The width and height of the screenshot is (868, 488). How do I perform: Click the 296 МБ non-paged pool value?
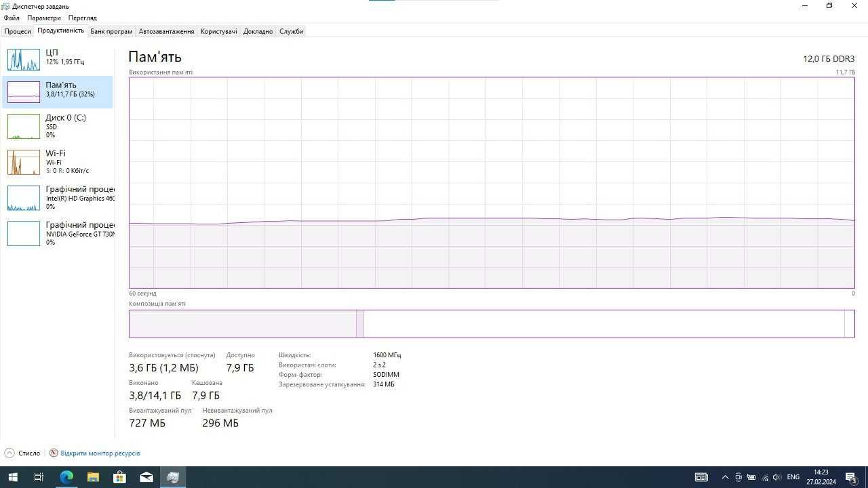[x=220, y=423]
